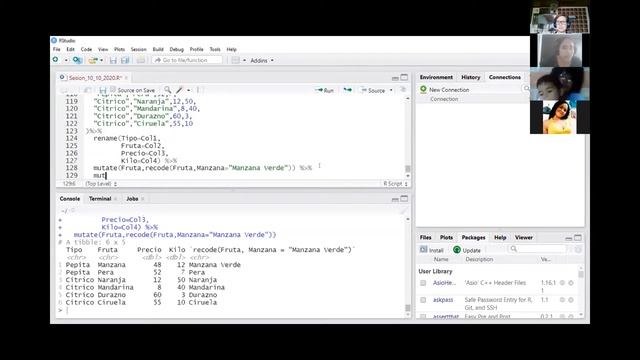Click the Update packages green icon

coord(457,250)
